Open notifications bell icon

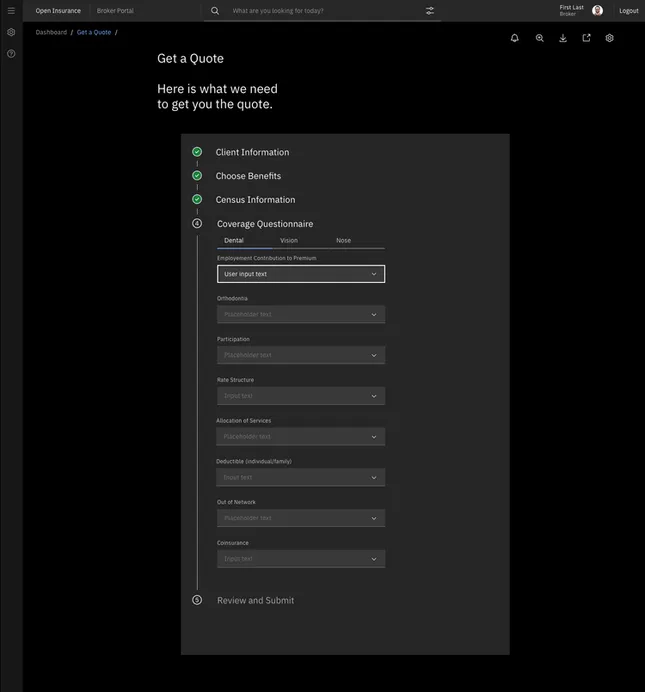tap(514, 38)
